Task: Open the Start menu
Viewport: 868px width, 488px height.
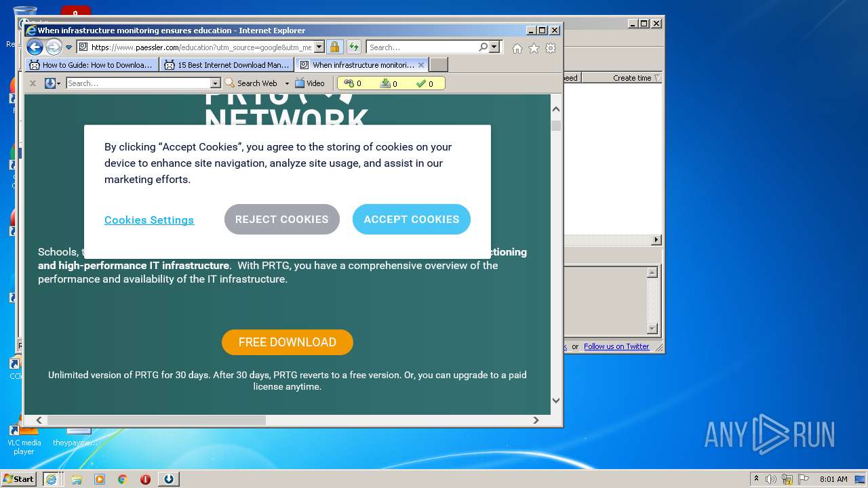Action: pyautogui.click(x=19, y=479)
